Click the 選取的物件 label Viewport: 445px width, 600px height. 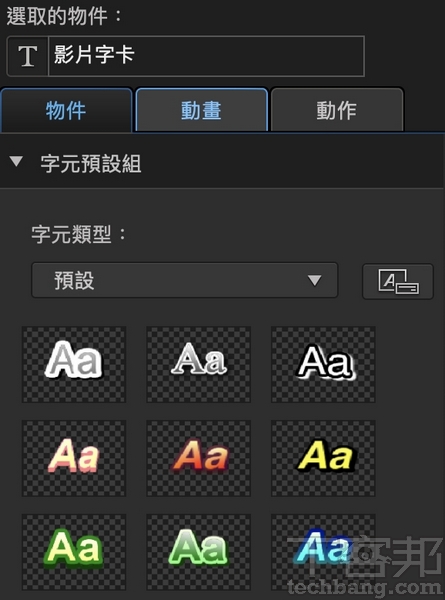tap(64, 16)
